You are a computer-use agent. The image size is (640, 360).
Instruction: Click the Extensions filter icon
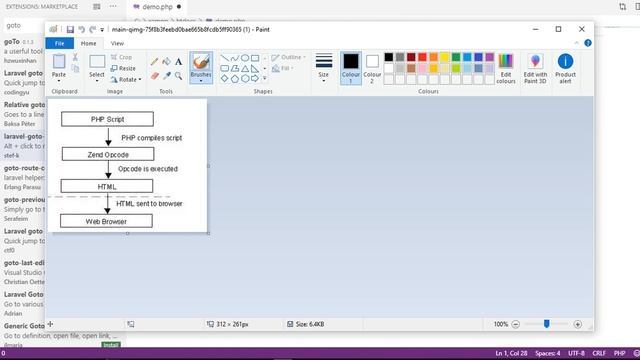click(x=97, y=6)
